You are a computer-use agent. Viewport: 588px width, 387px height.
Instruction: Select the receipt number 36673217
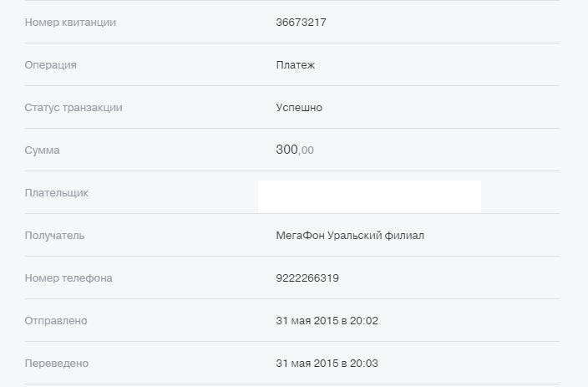(302, 22)
